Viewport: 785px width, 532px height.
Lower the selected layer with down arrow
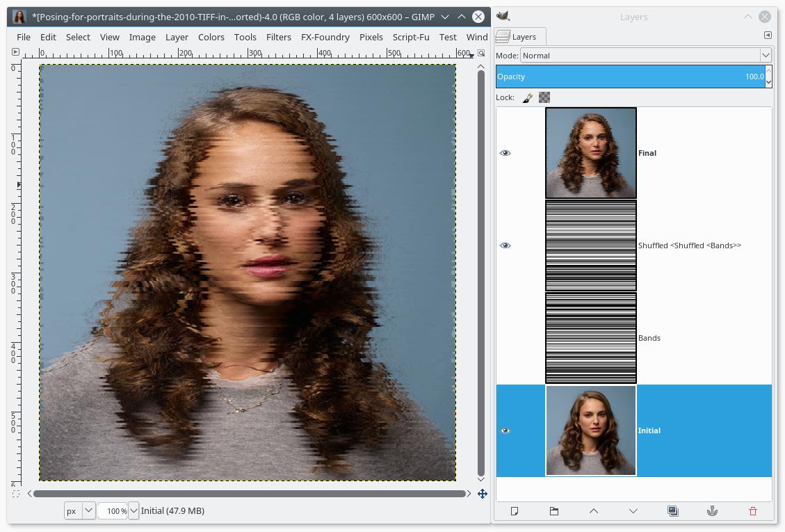click(633, 511)
